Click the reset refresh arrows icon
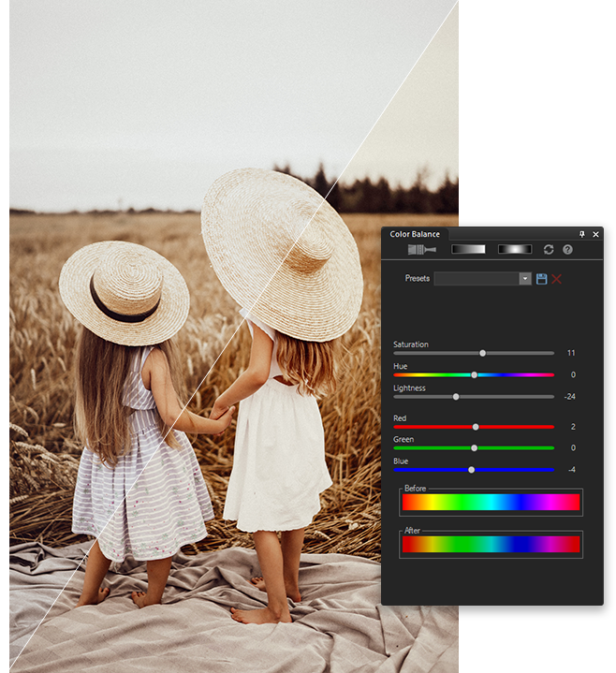The width and height of the screenshot is (616, 673). click(549, 250)
